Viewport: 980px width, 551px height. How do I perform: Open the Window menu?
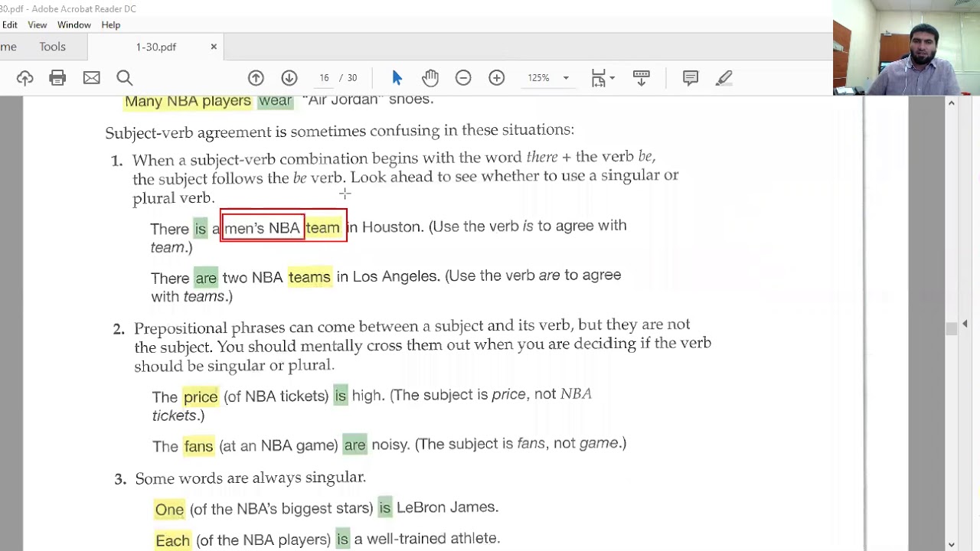click(x=74, y=24)
